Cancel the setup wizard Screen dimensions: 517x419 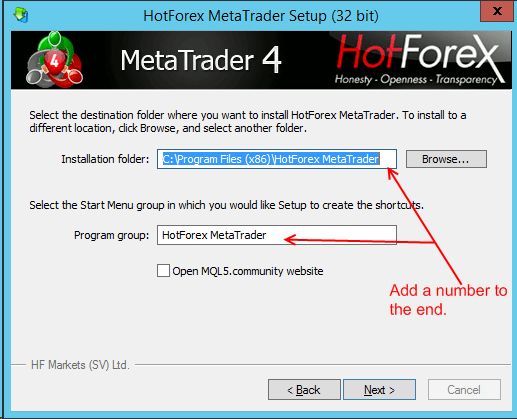(x=464, y=389)
